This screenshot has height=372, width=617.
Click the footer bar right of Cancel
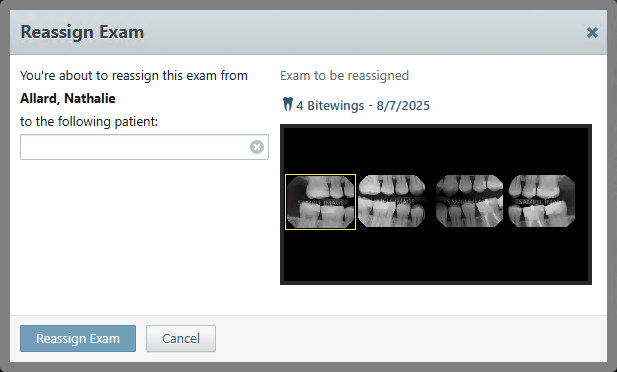pos(411,339)
